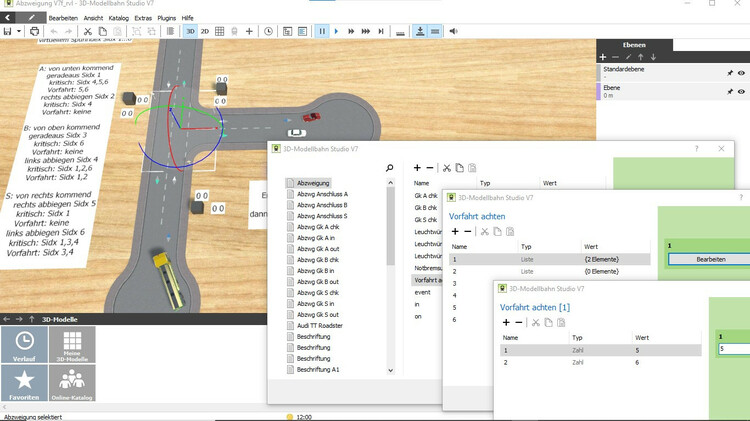Screen dimensions: 750x421
Task: Toggle the snap-to-ground download-arrow icon
Action: (x=420, y=32)
